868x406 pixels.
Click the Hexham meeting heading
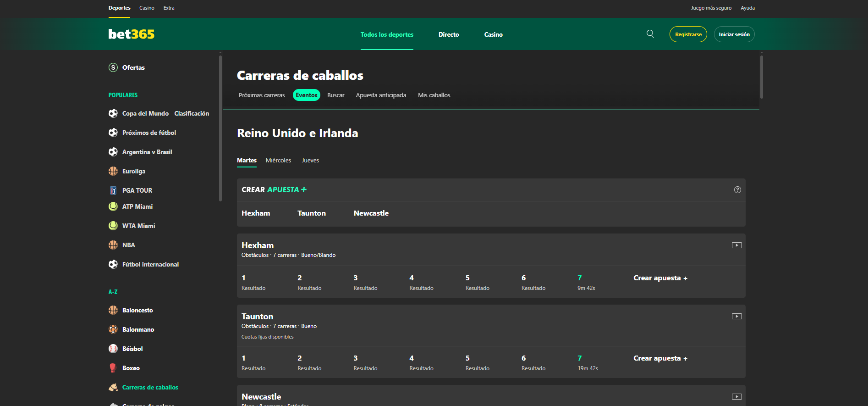click(x=258, y=245)
